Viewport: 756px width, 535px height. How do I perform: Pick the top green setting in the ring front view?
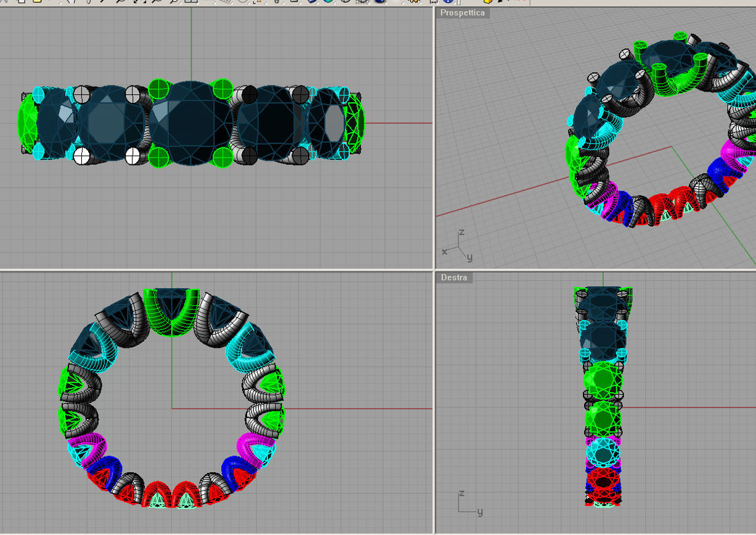click(x=172, y=312)
